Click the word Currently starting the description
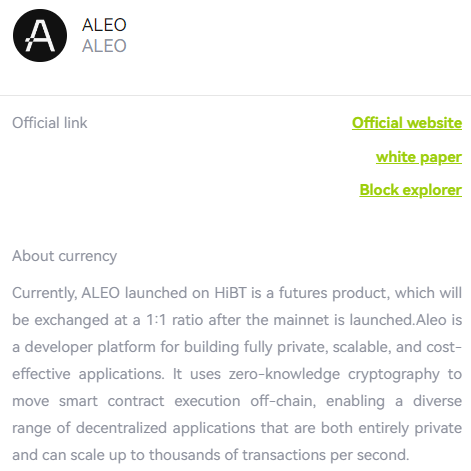The width and height of the screenshot is (471, 471). [45, 294]
